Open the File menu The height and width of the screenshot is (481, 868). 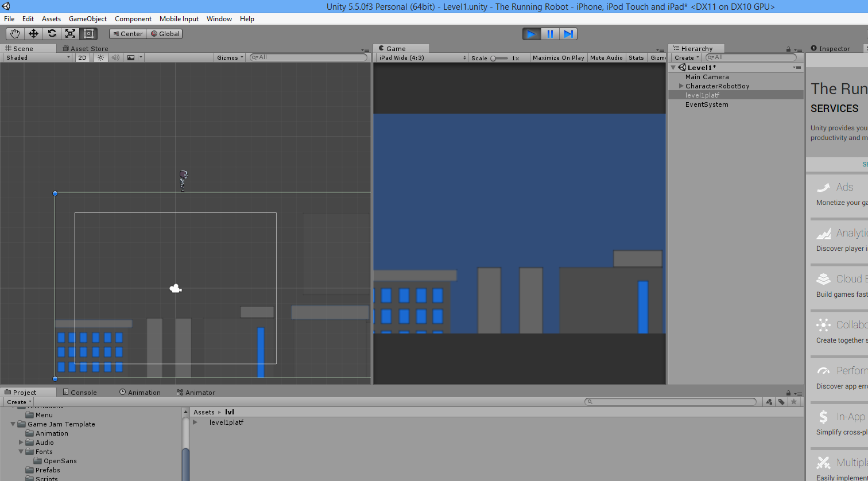click(9, 19)
